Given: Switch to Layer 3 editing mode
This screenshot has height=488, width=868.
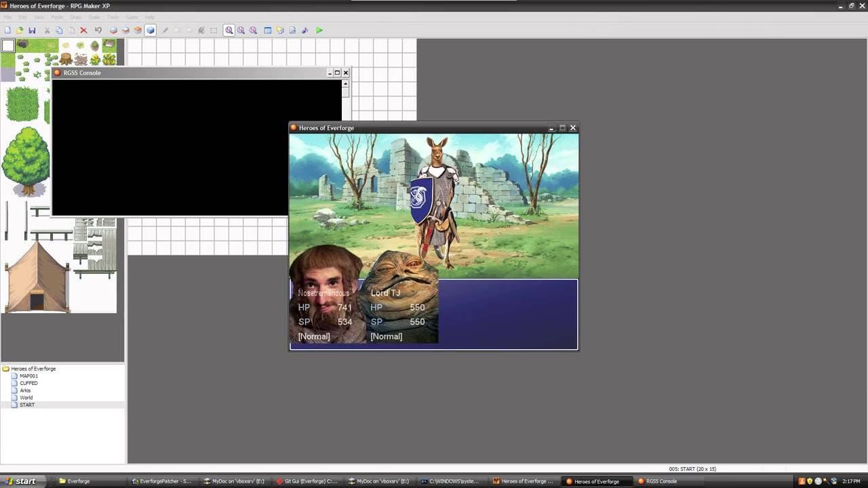Looking at the screenshot, I should pyautogui.click(x=138, y=30).
